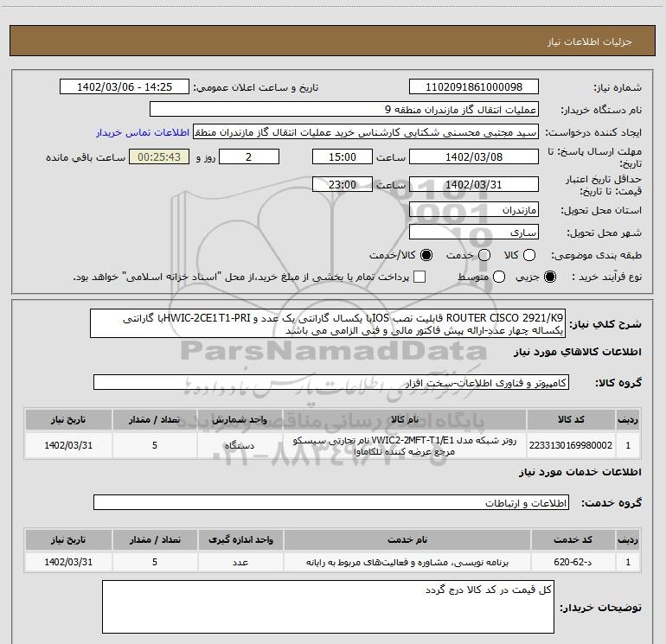Open the buyer contact info link
Screen dimensions: 666x644
[x=143, y=132]
